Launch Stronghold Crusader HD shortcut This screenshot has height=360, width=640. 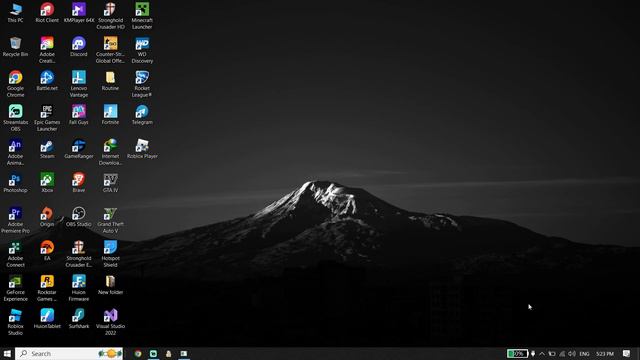coord(110,16)
